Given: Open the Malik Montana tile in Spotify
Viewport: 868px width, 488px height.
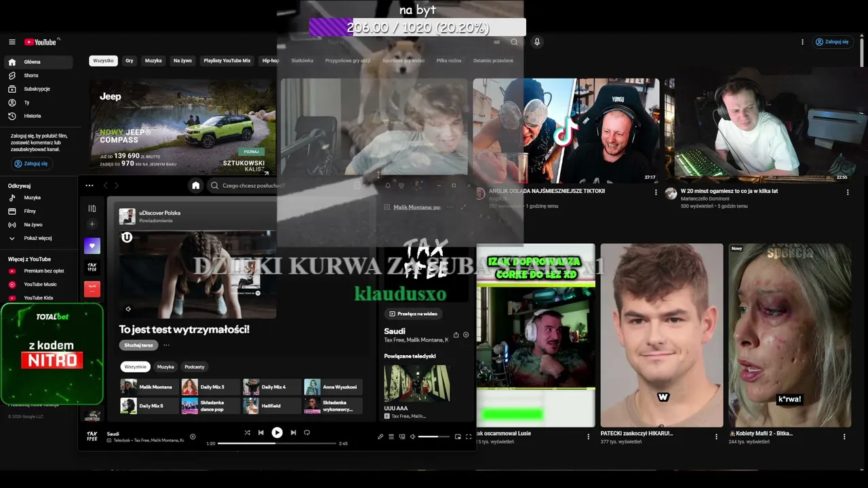Looking at the screenshot, I should pos(150,387).
